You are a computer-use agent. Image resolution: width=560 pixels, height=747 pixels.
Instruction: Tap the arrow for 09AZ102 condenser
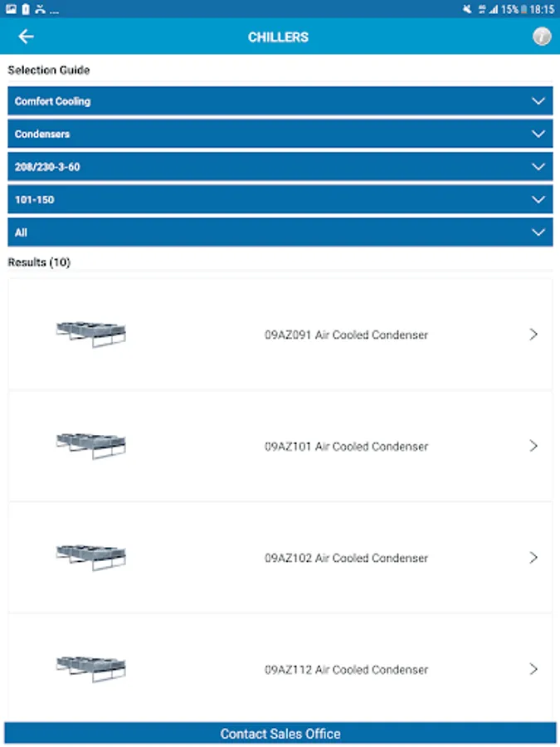pyautogui.click(x=533, y=558)
